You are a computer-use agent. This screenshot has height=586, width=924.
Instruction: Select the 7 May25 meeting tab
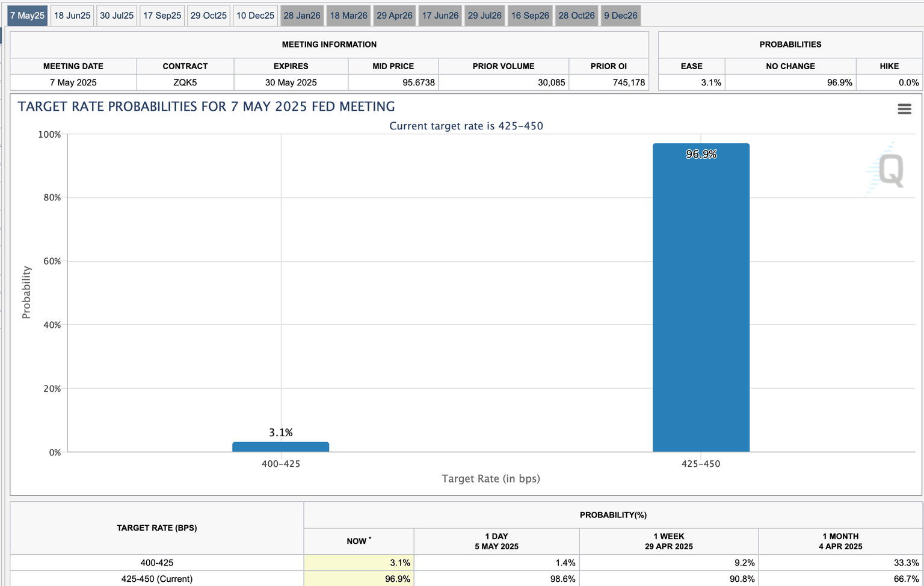tap(27, 16)
